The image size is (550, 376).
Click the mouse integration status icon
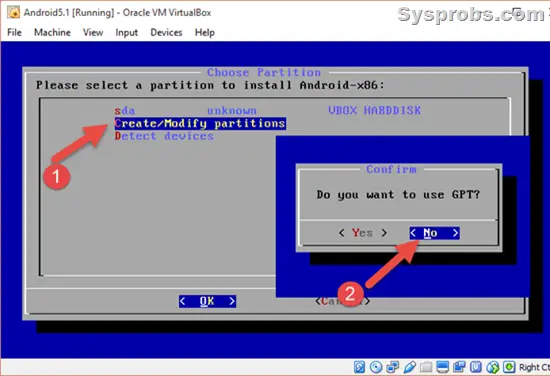tap(493, 367)
